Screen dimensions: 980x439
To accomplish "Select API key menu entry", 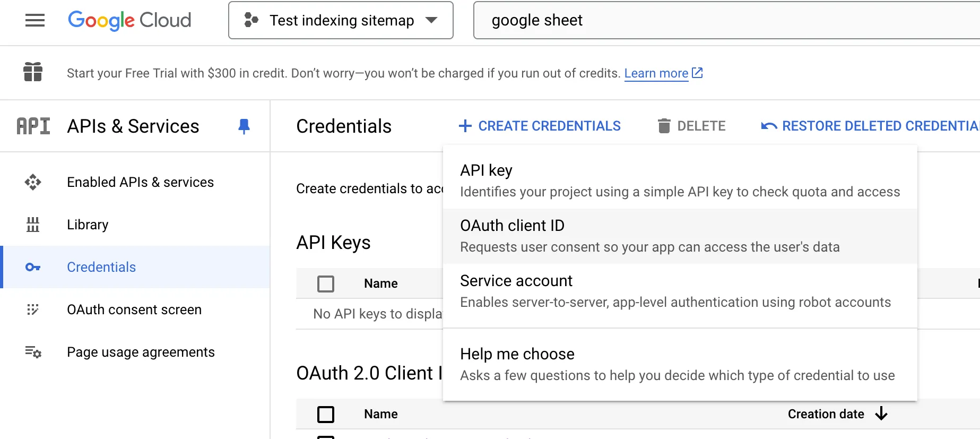I will [x=680, y=181].
